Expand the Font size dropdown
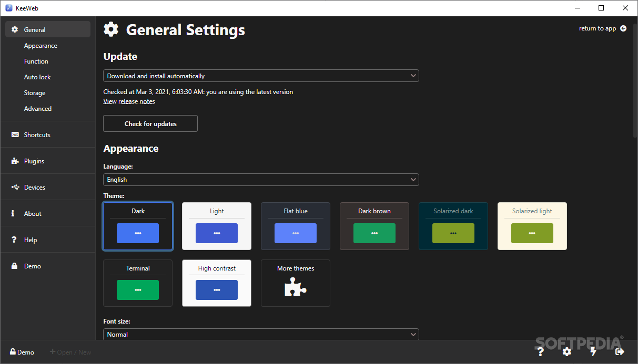This screenshot has width=638, height=364. point(261,334)
